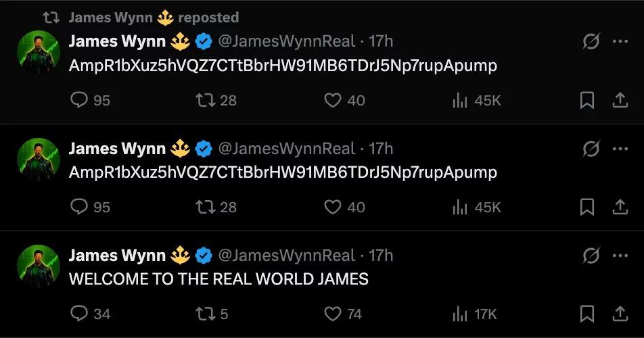Like the WELCOME TO THE REAL WORLD tweet
Viewport: 644px width, 338px height.
(343, 314)
